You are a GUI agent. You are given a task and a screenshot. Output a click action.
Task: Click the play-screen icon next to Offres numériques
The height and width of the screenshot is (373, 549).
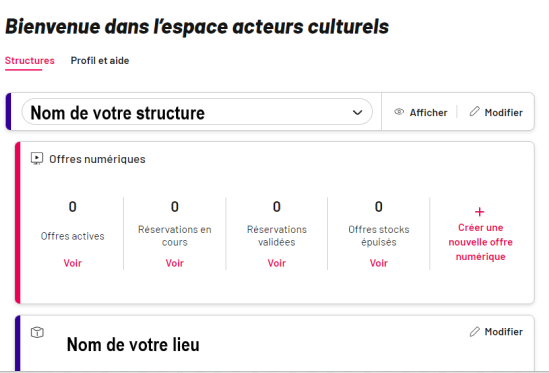click(x=37, y=159)
